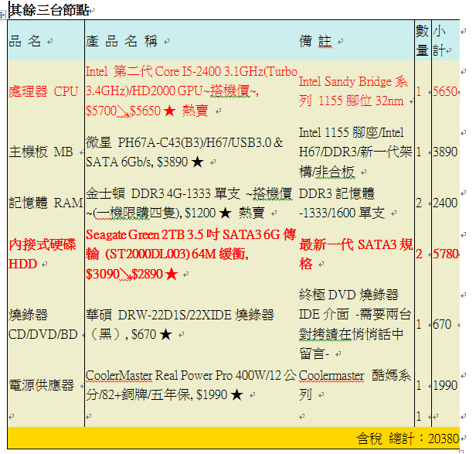The width and height of the screenshot is (476, 454).
Task: Click the 終極 DVD 燒錄器 note cell
Action: tap(355, 324)
